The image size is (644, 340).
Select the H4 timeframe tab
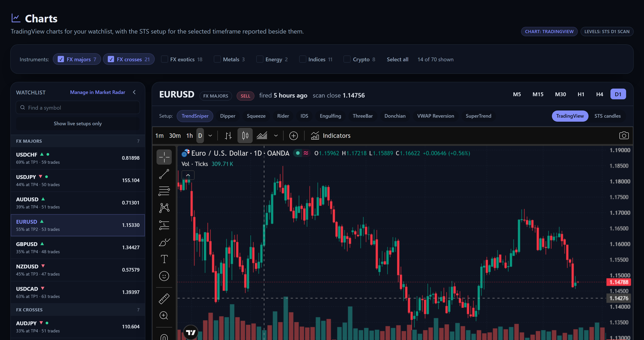point(600,94)
